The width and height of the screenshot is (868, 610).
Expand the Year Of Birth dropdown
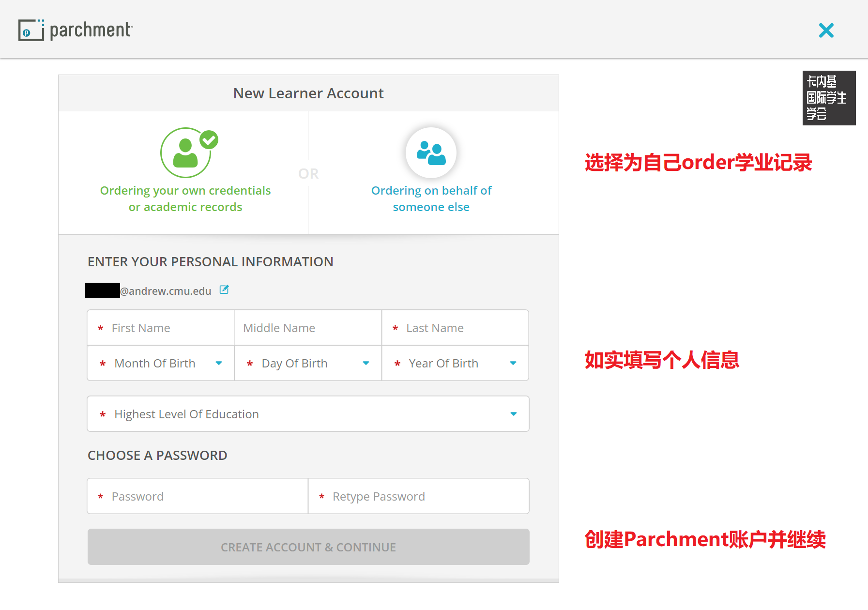[455, 363]
